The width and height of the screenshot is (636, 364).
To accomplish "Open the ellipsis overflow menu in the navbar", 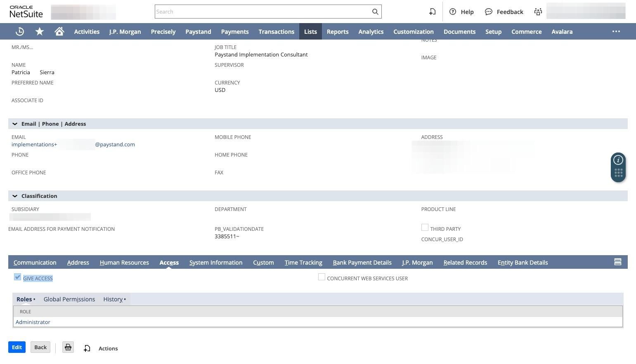I will pos(616,31).
